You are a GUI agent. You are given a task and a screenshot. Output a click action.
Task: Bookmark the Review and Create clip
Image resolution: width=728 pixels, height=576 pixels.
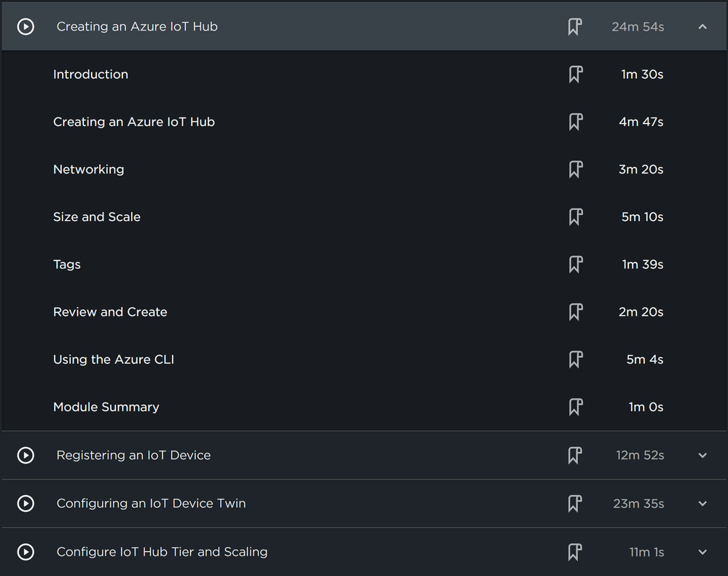tap(575, 312)
